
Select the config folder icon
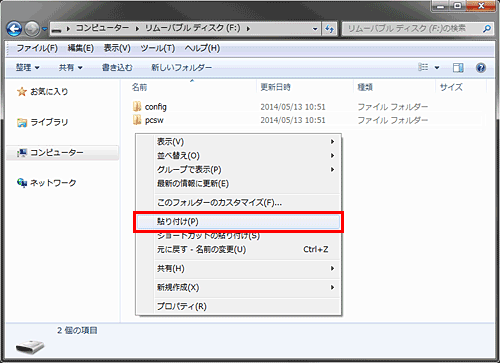click(x=137, y=107)
